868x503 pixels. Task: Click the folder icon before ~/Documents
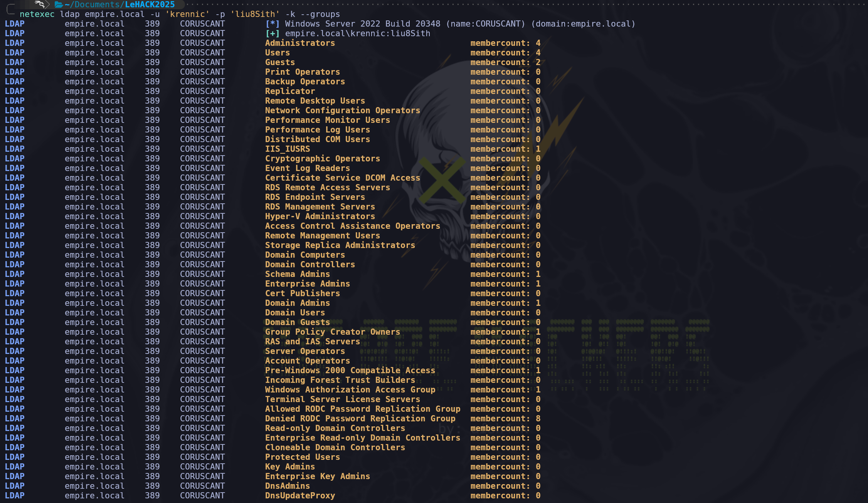tap(59, 5)
